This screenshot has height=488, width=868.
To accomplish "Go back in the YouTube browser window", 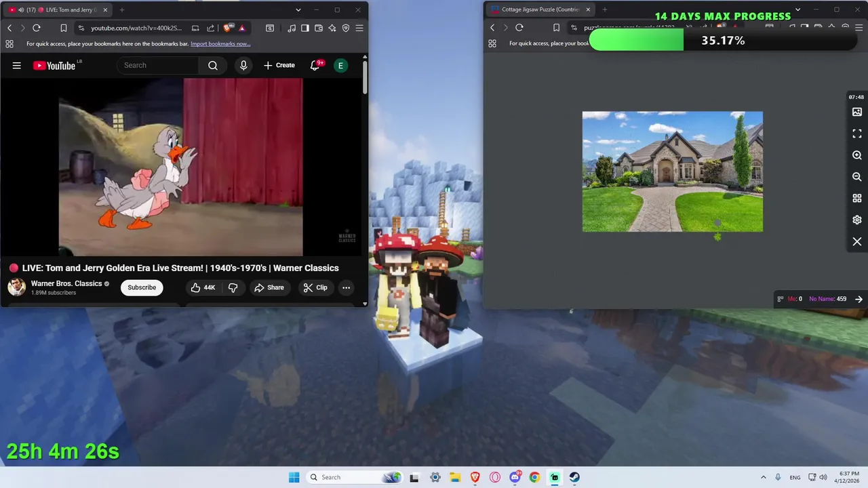I will pyautogui.click(x=9, y=28).
